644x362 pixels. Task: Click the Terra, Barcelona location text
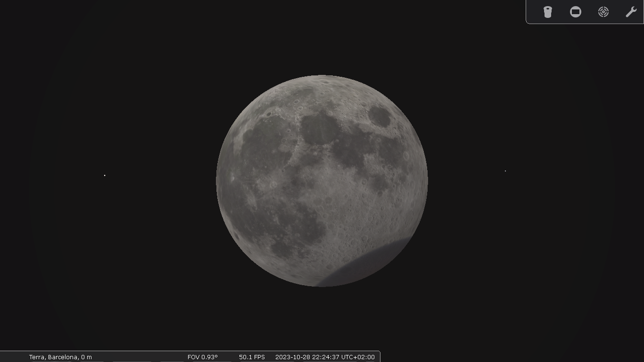pos(53,357)
